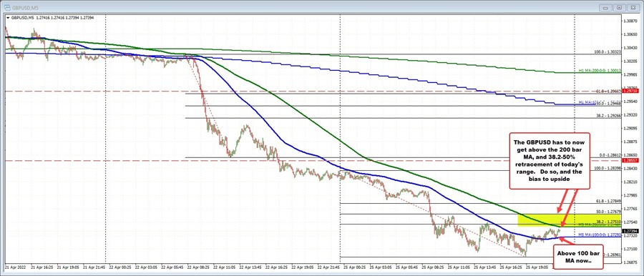Click price axis value 1.27765

630,209
